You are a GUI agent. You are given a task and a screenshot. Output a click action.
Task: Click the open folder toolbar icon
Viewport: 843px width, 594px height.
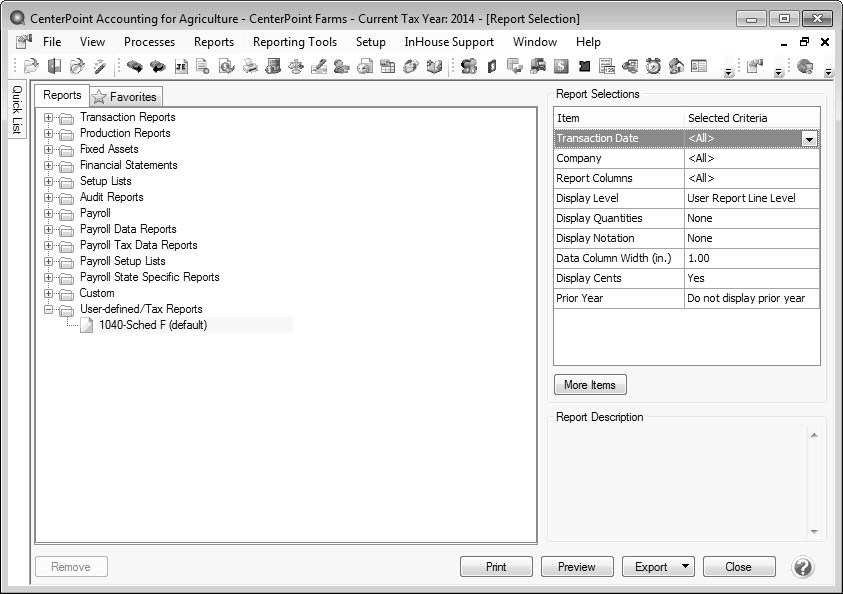click(31, 66)
